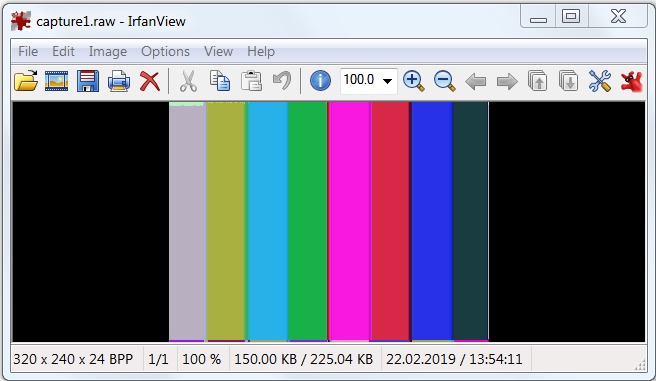Click the previous page up-arrow icon

pos(538,81)
